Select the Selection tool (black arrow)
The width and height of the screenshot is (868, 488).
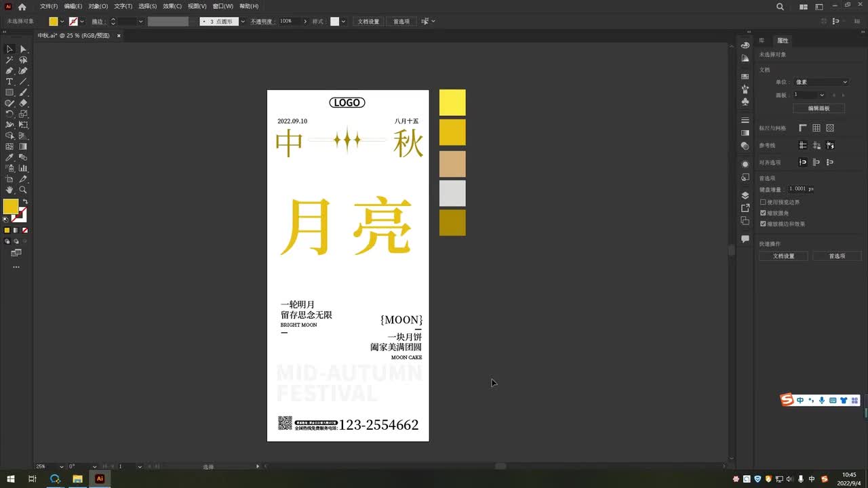(x=9, y=49)
